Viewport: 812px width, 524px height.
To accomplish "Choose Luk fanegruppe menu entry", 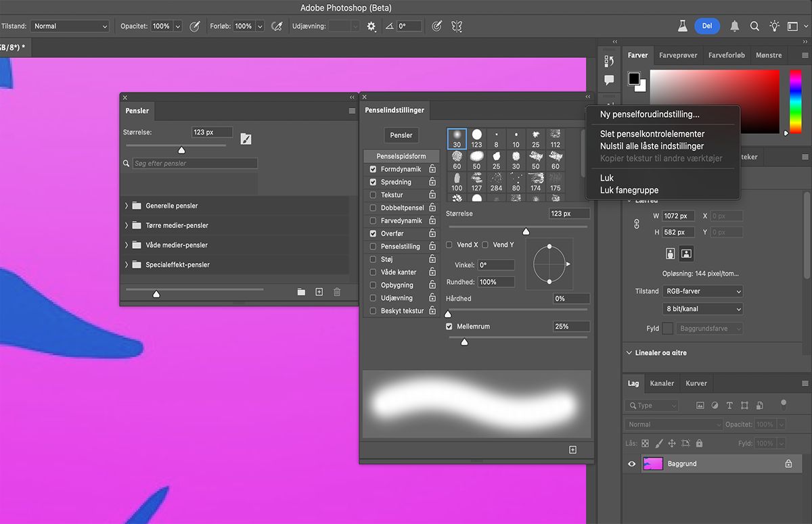I will (x=629, y=191).
